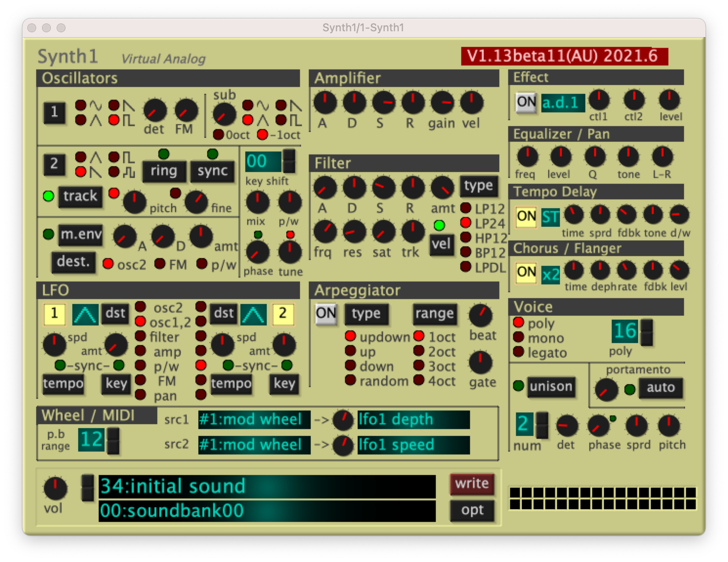Choose oscillator 1 triangle waveform LED
The height and width of the screenshot is (562, 728).
[81, 120]
